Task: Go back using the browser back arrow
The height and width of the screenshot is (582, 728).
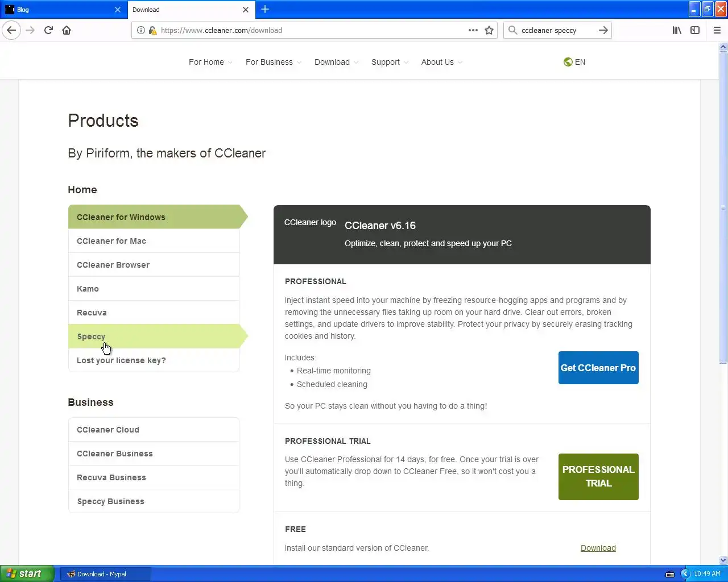Action: [11, 30]
